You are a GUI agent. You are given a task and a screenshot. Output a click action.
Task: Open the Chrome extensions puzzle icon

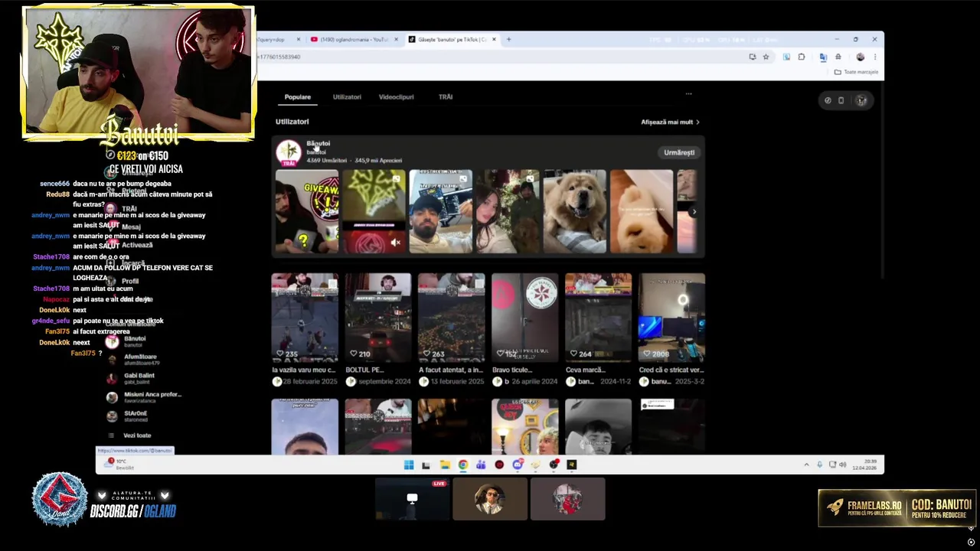tap(802, 57)
